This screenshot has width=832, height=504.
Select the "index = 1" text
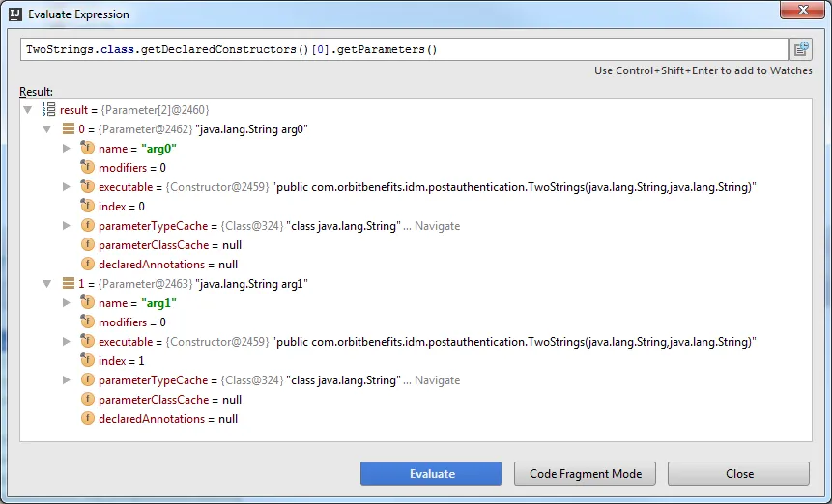point(122,361)
